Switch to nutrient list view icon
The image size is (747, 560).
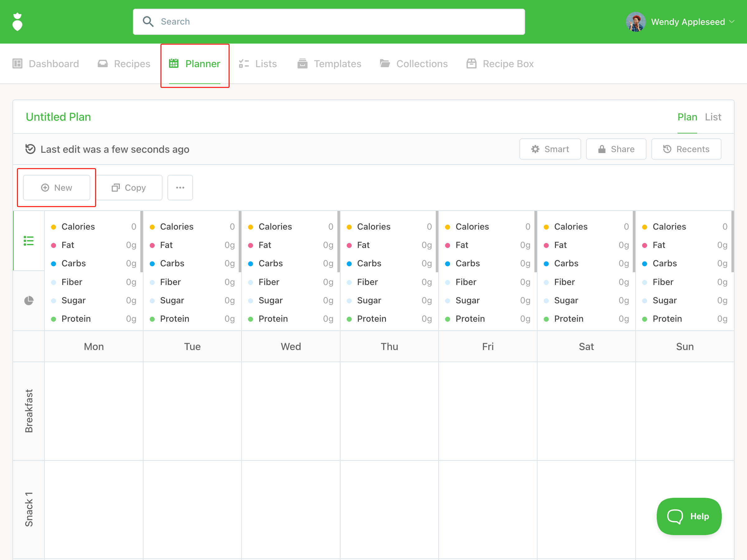29,241
